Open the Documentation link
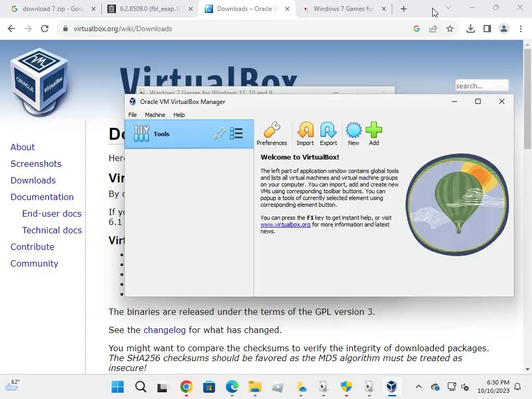Viewport: 532px width, 399px height. click(x=42, y=197)
